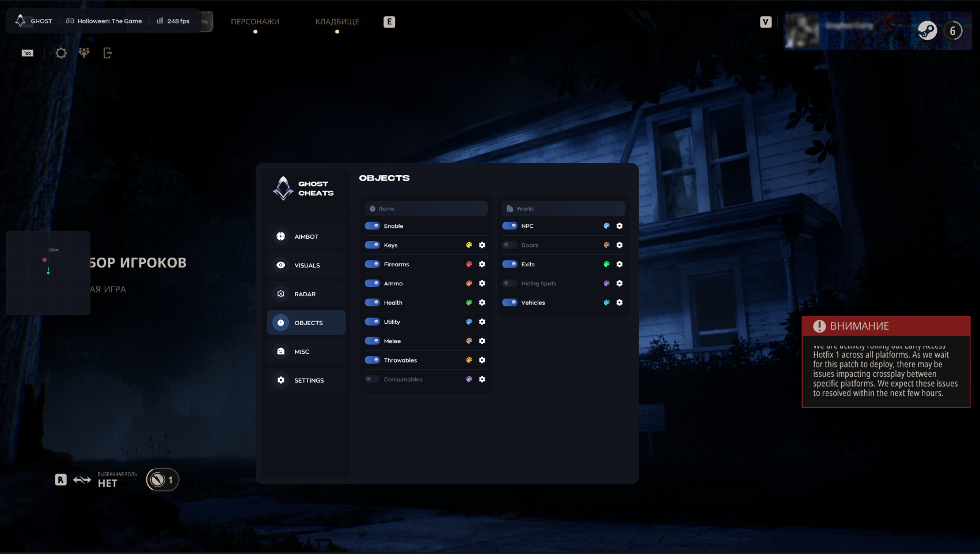Toggle the NPC switch

(510, 226)
